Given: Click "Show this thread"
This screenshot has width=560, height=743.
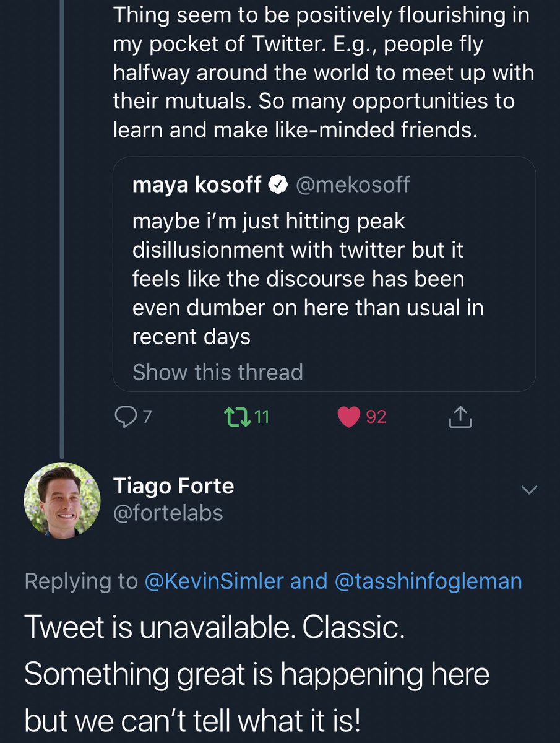Looking at the screenshot, I should (x=218, y=372).
